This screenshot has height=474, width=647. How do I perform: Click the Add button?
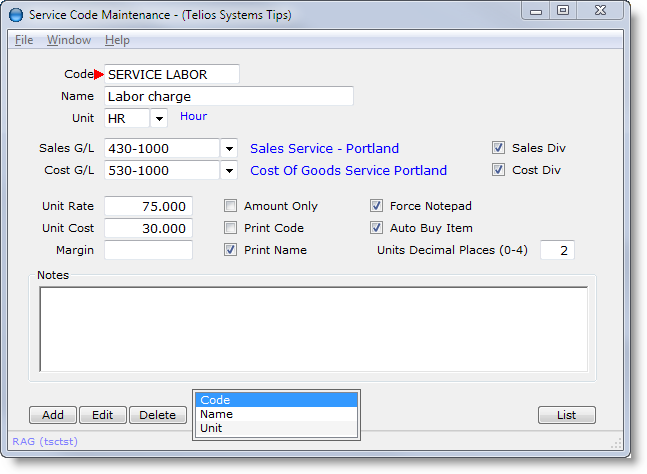click(x=53, y=415)
